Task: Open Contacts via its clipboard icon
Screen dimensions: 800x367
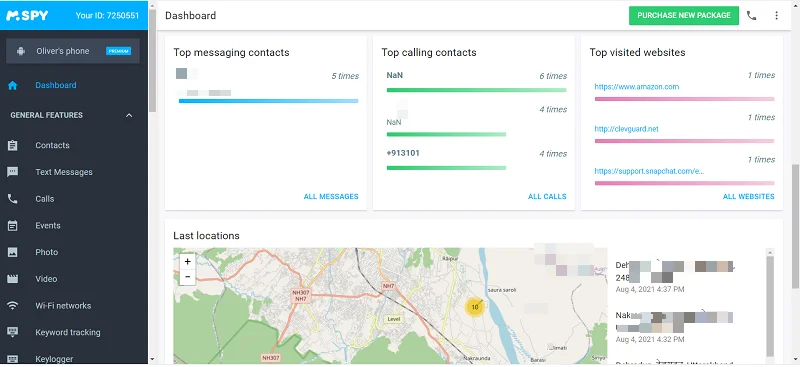Action: pyautogui.click(x=13, y=145)
